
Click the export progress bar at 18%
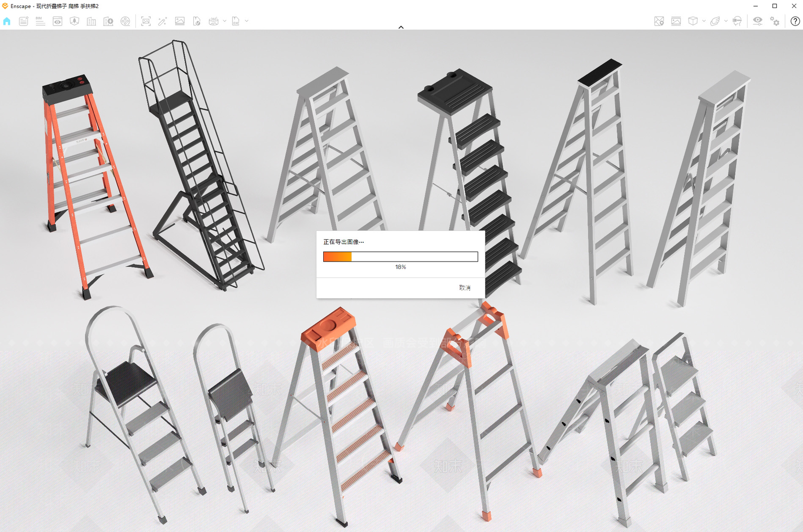[x=400, y=257]
